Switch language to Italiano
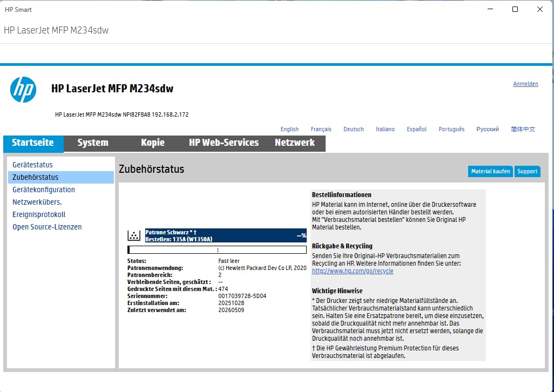 (385, 129)
